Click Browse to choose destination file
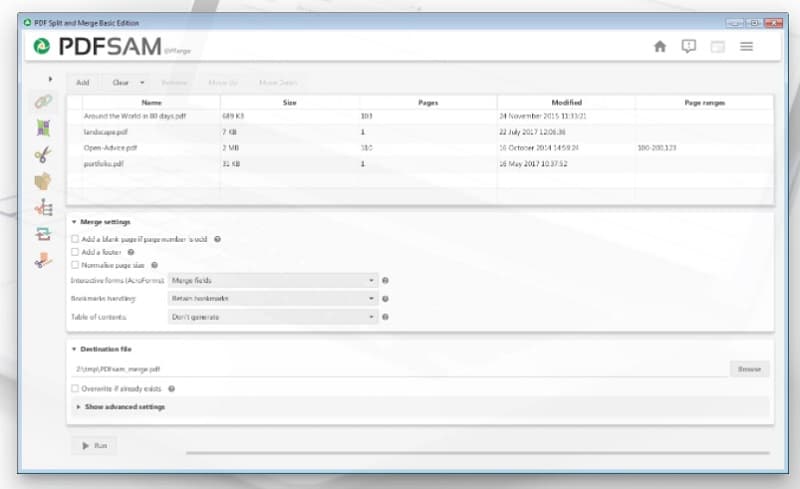 (749, 369)
